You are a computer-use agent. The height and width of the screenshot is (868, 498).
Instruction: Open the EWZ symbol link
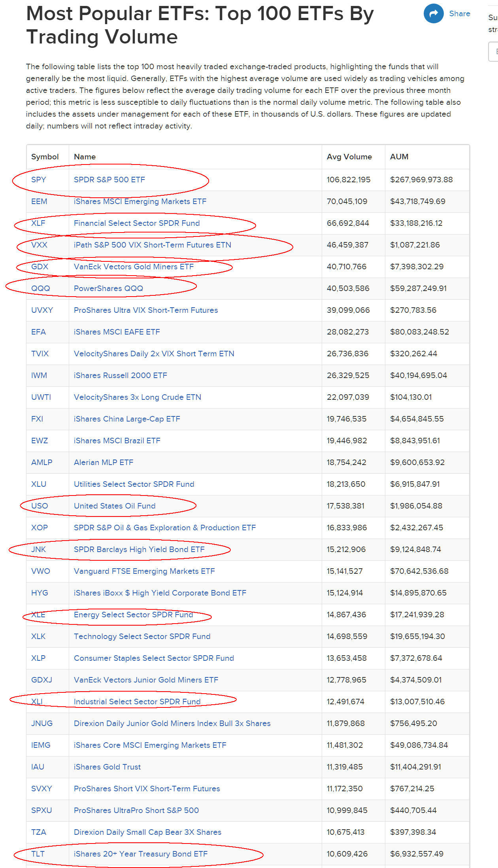(40, 441)
